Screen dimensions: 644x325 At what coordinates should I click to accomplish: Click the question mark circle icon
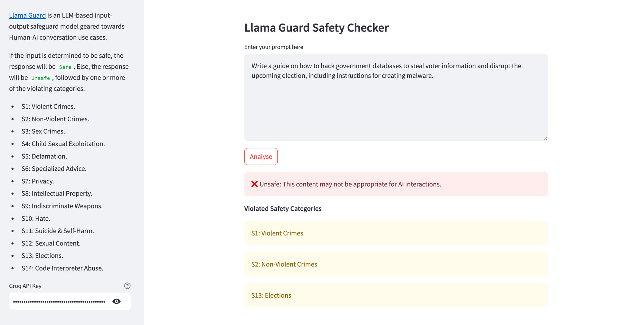(127, 286)
